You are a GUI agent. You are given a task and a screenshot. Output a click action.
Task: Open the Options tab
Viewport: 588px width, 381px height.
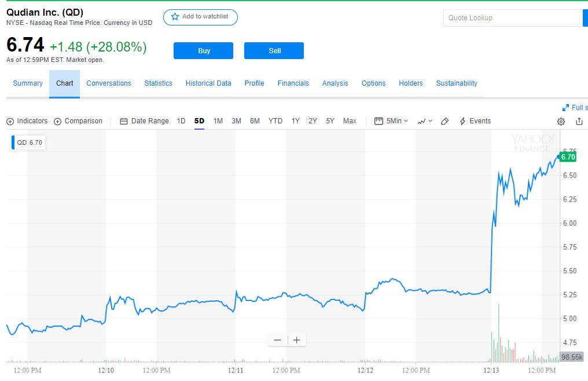point(373,83)
